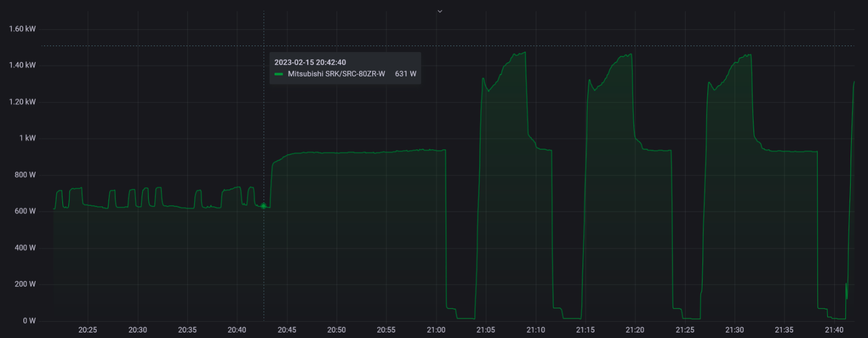This screenshot has height=338, width=868.
Task: Click the highlighted data point at 20:42:40
Action: (264, 206)
